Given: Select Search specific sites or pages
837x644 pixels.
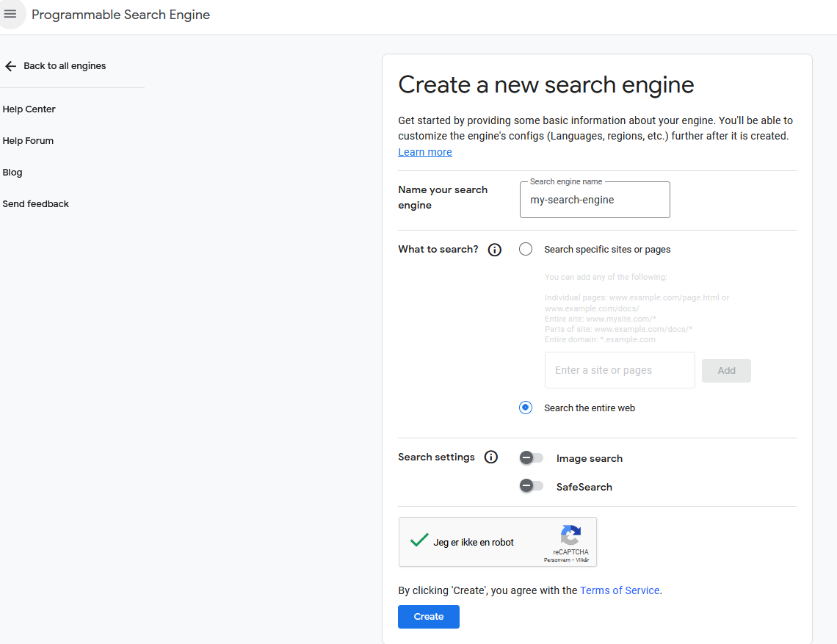Looking at the screenshot, I should (x=526, y=250).
